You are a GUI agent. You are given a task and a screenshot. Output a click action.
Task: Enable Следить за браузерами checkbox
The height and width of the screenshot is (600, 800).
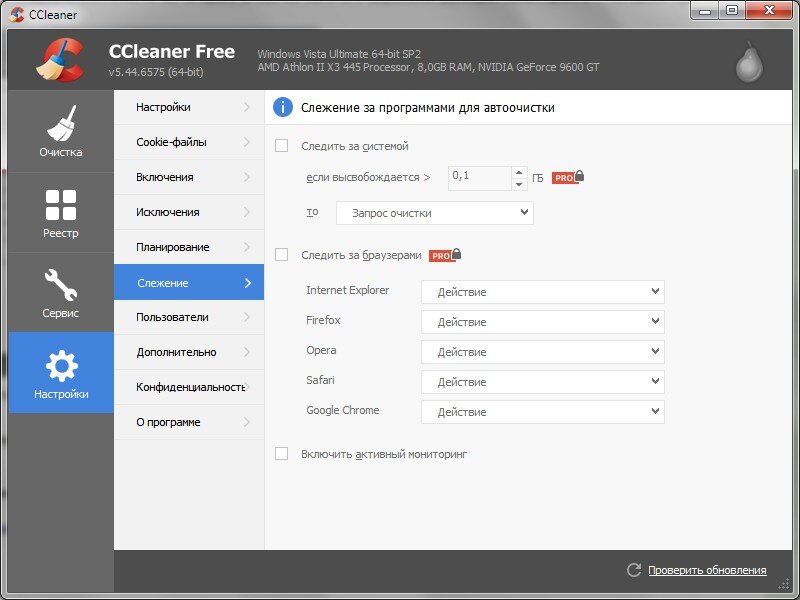[x=282, y=255]
